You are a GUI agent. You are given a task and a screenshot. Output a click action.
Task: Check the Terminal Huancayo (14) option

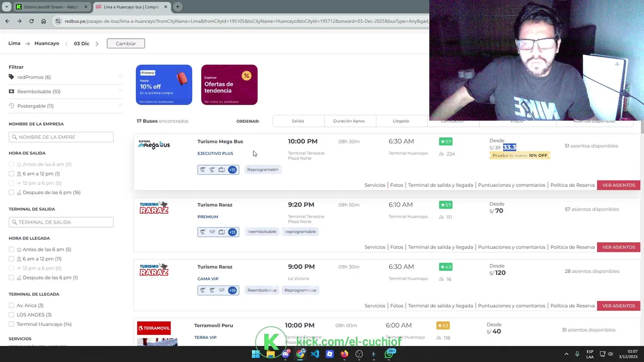pos(12,324)
